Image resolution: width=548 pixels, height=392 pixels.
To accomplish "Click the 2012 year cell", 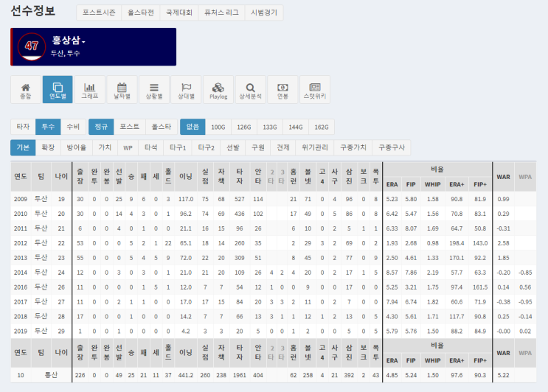I will point(21,243).
